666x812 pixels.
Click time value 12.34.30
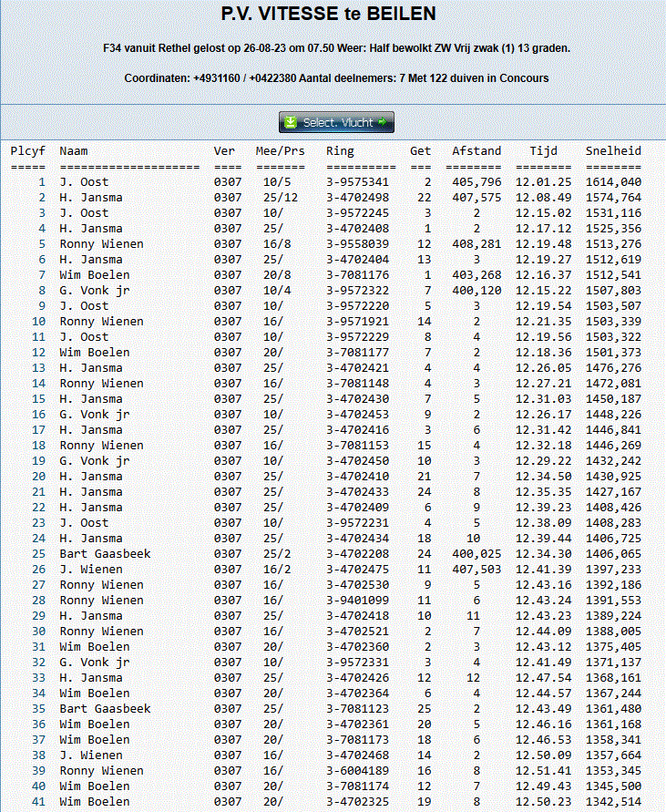pyautogui.click(x=544, y=554)
